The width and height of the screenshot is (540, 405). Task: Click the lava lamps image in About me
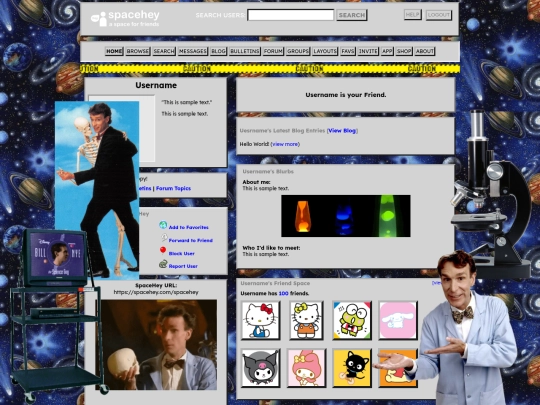[x=346, y=216]
